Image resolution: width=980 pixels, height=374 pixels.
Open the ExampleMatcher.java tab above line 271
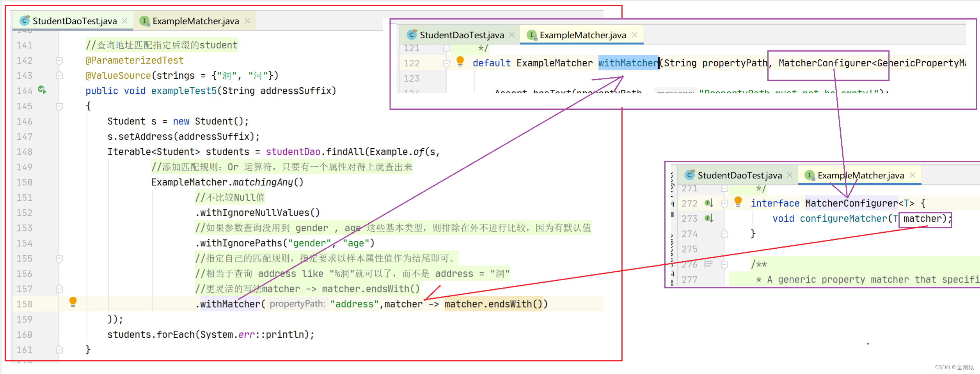pyautogui.click(x=860, y=175)
